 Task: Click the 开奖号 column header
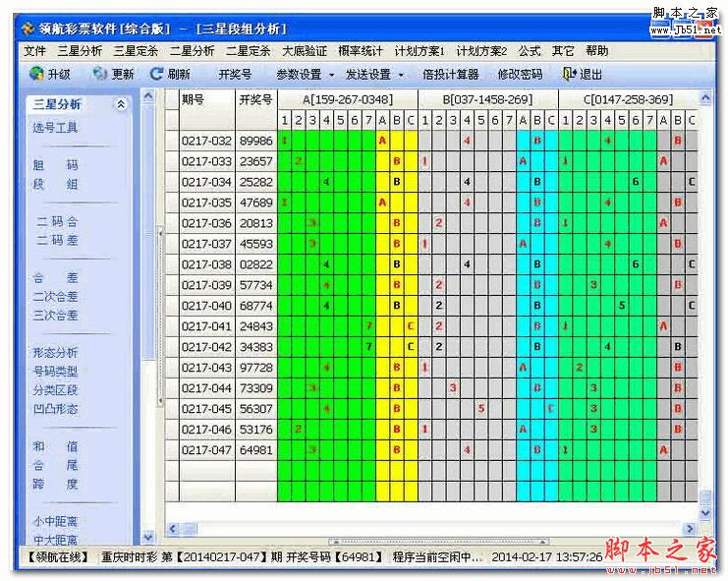[255, 99]
